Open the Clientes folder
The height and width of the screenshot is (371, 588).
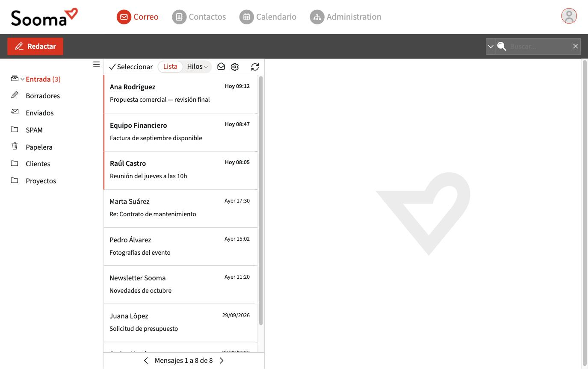tap(38, 164)
